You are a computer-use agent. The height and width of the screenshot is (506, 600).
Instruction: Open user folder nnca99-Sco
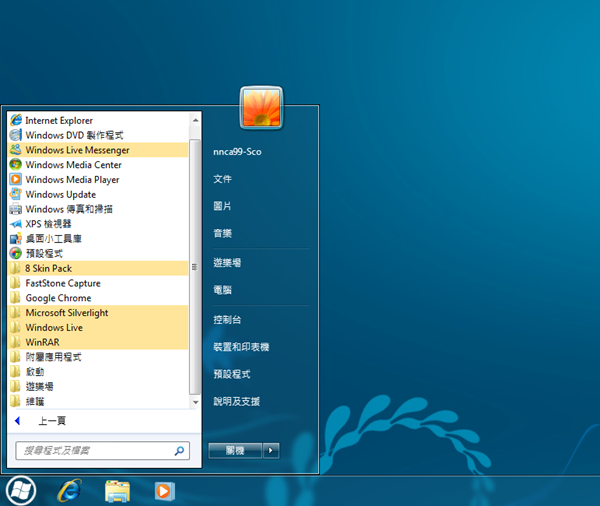pos(237,152)
